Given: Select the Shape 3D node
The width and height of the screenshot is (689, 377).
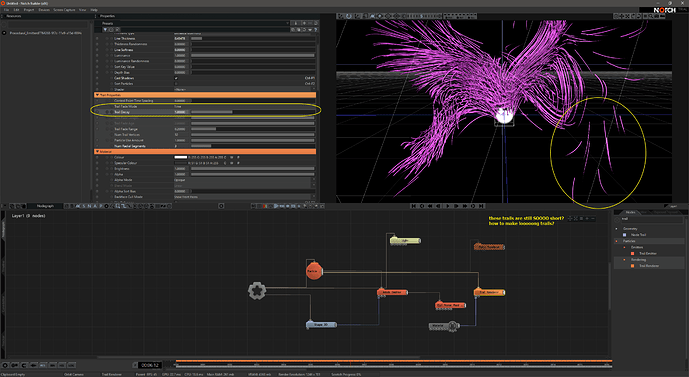Looking at the screenshot, I should tap(321, 325).
